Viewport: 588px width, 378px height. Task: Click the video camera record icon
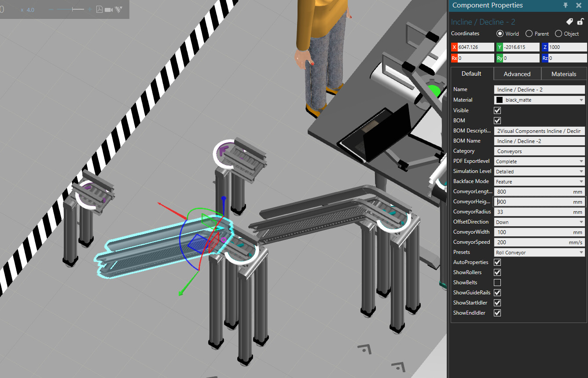click(x=109, y=9)
